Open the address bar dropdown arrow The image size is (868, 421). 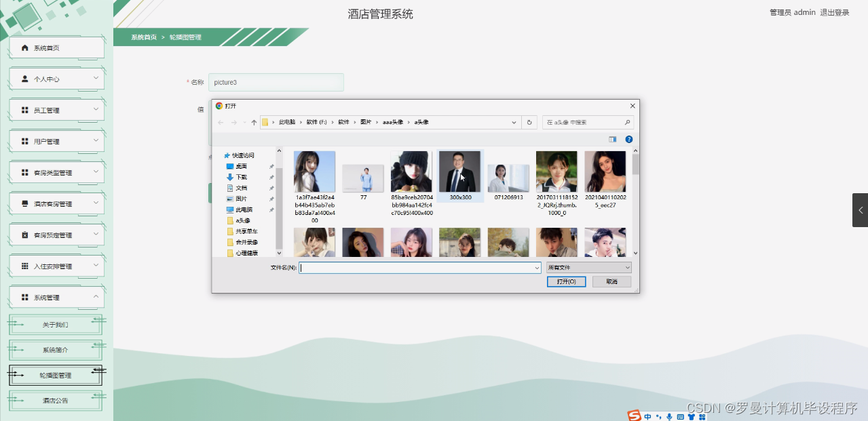512,122
